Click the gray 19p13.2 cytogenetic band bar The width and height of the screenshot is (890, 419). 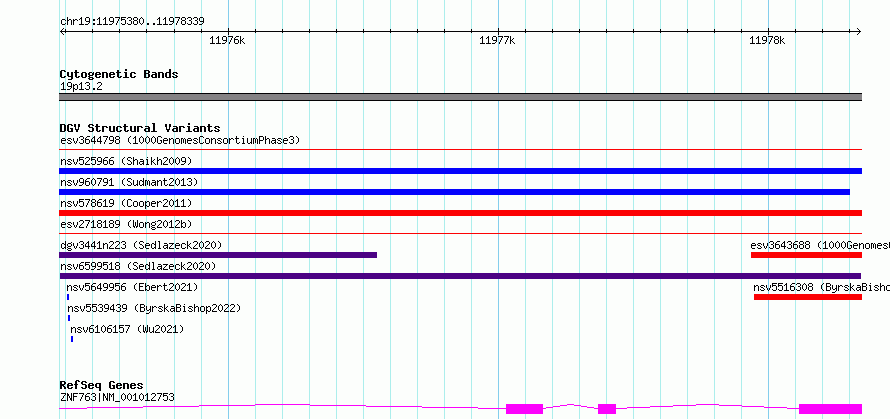[x=460, y=97]
